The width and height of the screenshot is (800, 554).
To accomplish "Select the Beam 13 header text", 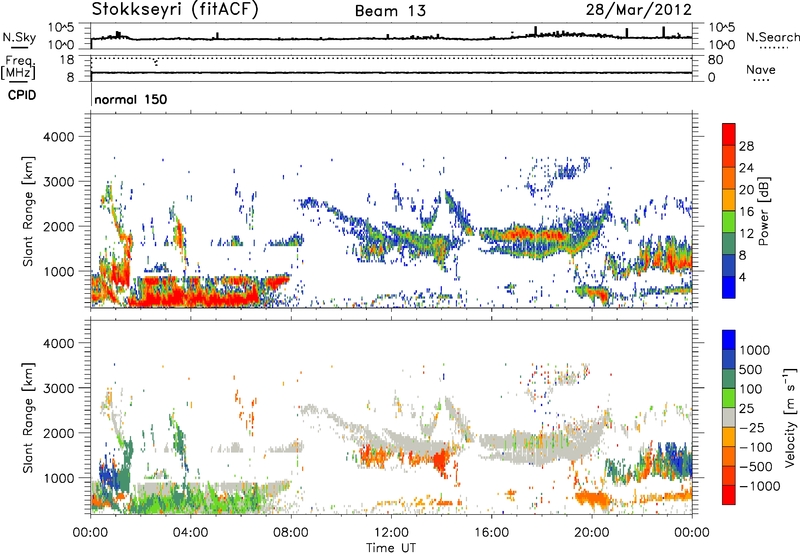I will (x=390, y=11).
